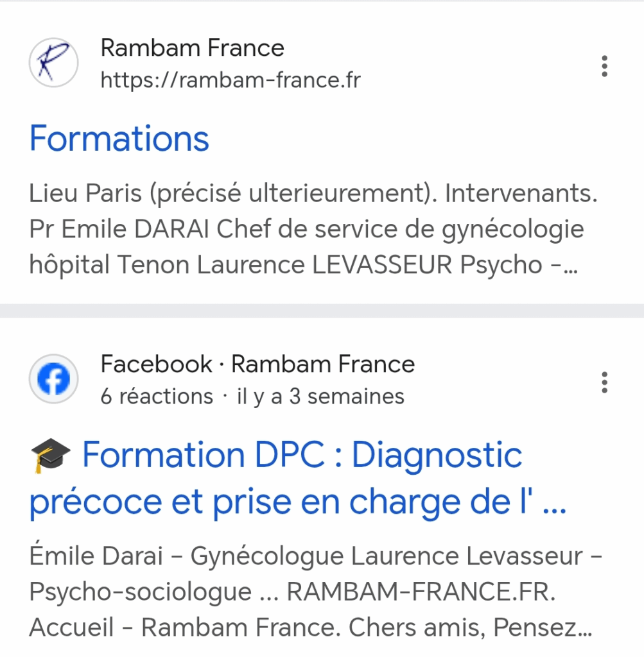Click the gray divider between results

click(x=322, y=311)
